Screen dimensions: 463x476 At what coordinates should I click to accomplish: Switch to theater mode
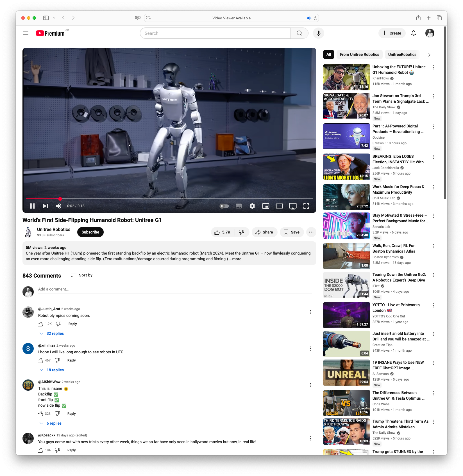[x=279, y=206]
